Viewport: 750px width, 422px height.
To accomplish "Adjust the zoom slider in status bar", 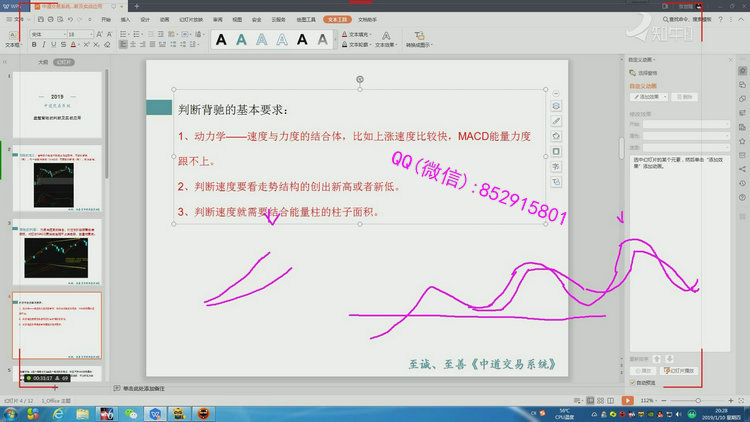I will (697, 400).
